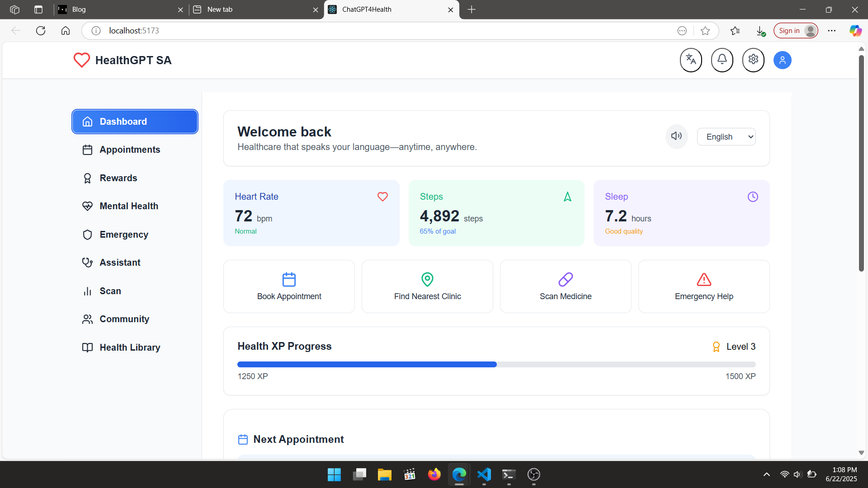Open Community in the sidebar
Screen dimensions: 868x488
[135, 319]
